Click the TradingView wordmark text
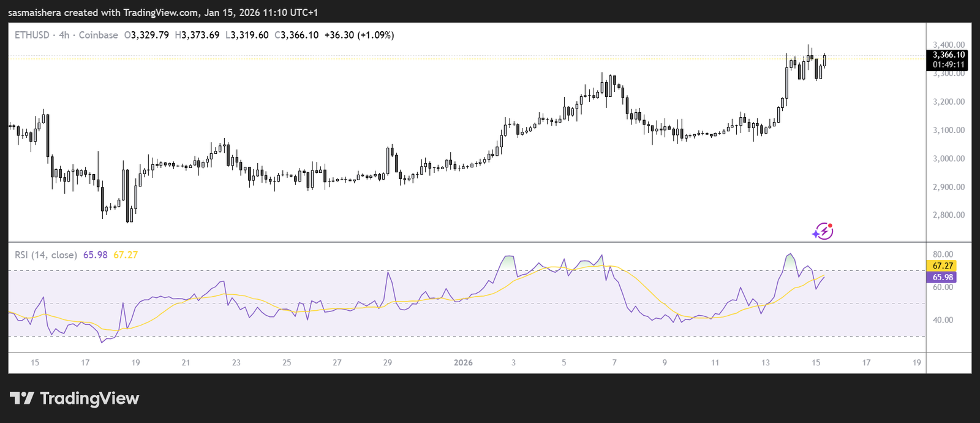980x423 pixels. [x=89, y=398]
